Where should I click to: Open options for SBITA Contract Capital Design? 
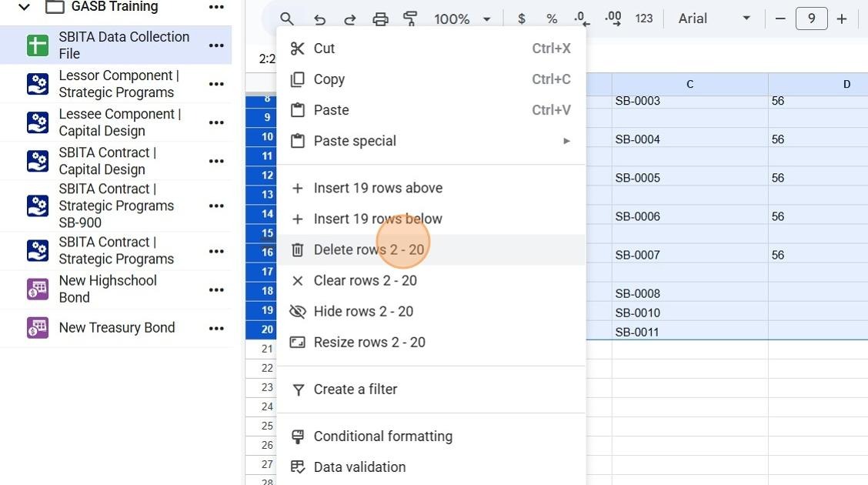pos(216,161)
